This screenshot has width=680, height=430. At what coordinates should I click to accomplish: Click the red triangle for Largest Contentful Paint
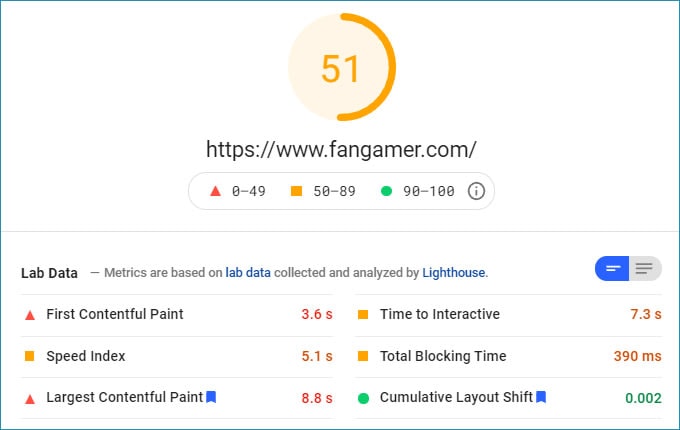pos(30,399)
